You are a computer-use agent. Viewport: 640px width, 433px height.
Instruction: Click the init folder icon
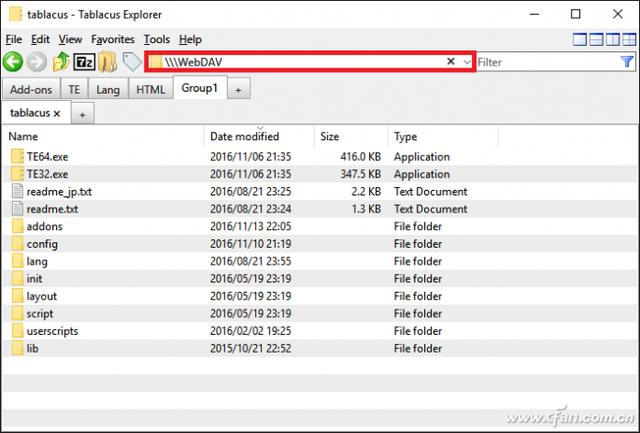coord(18,279)
